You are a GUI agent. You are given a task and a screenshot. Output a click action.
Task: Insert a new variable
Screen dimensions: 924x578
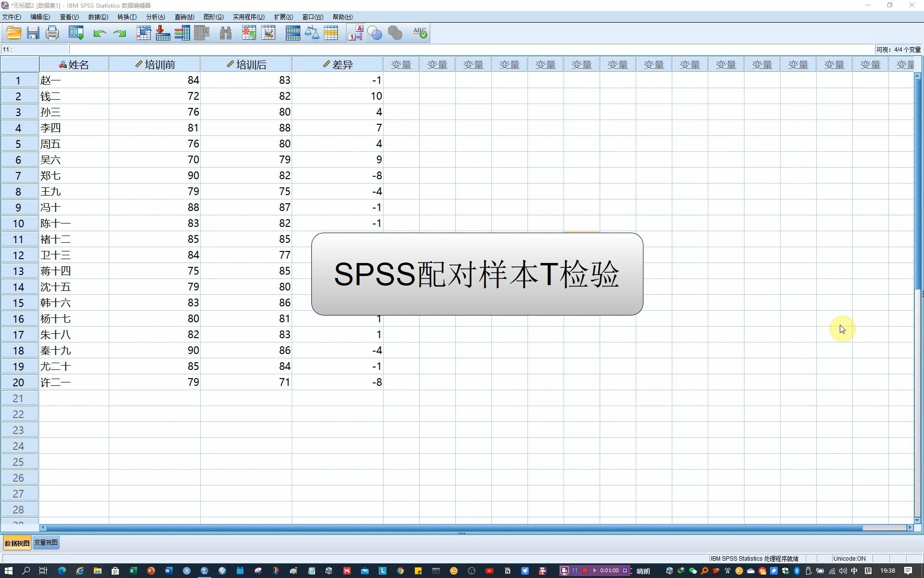269,33
